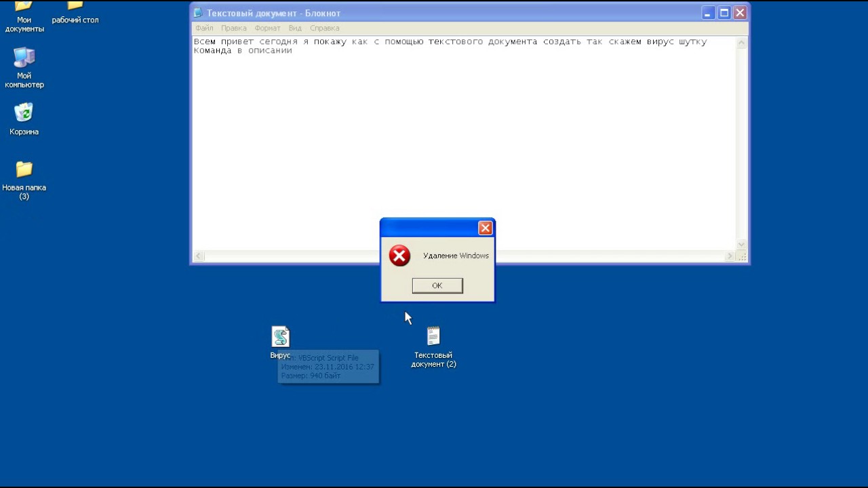This screenshot has width=868, height=488.
Task: Select the Корзина recycle bin icon
Action: coord(24,119)
